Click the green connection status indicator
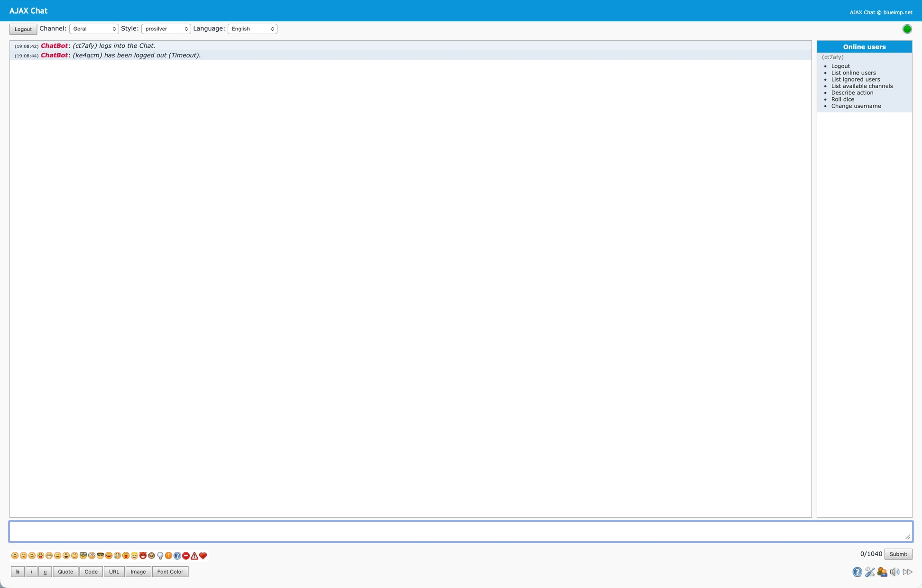Image resolution: width=922 pixels, height=588 pixels. [907, 29]
